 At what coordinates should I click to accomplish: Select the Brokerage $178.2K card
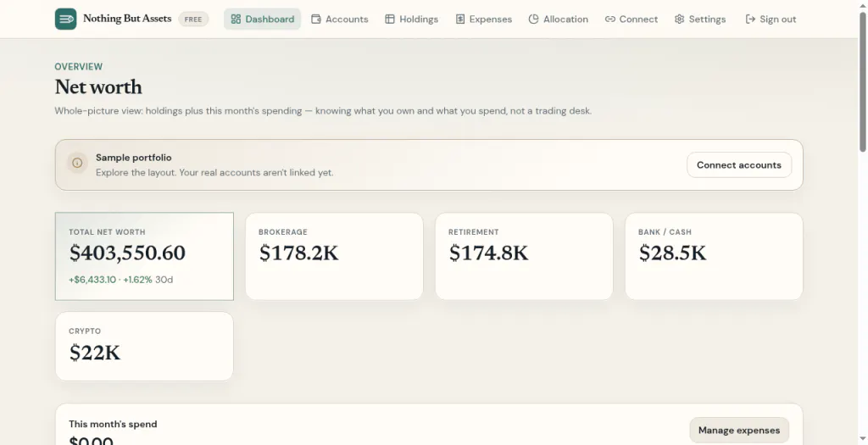[x=334, y=256]
